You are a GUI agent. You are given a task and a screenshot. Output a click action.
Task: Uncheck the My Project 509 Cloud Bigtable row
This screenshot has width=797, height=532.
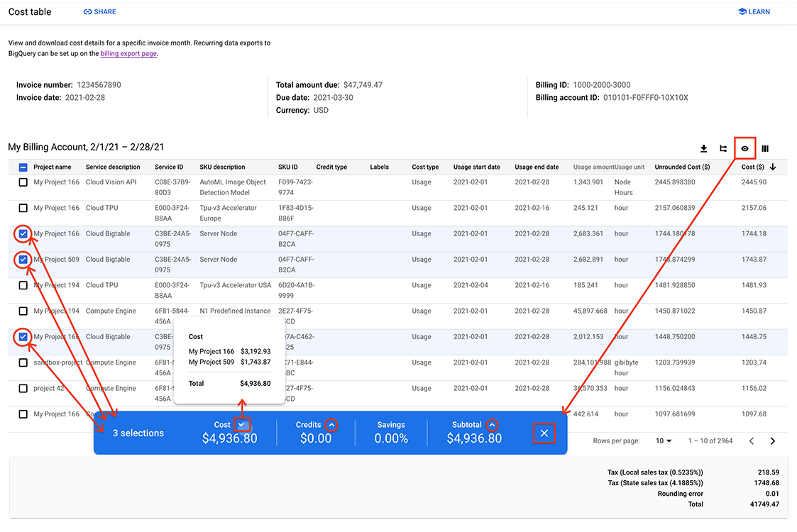[23, 260]
